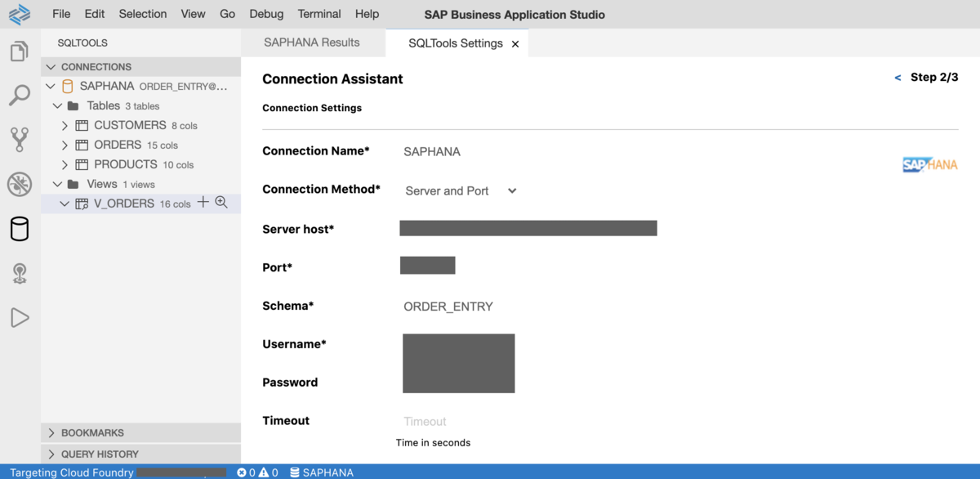
Task: Click the ORDERS table icon
Action: coord(82,145)
